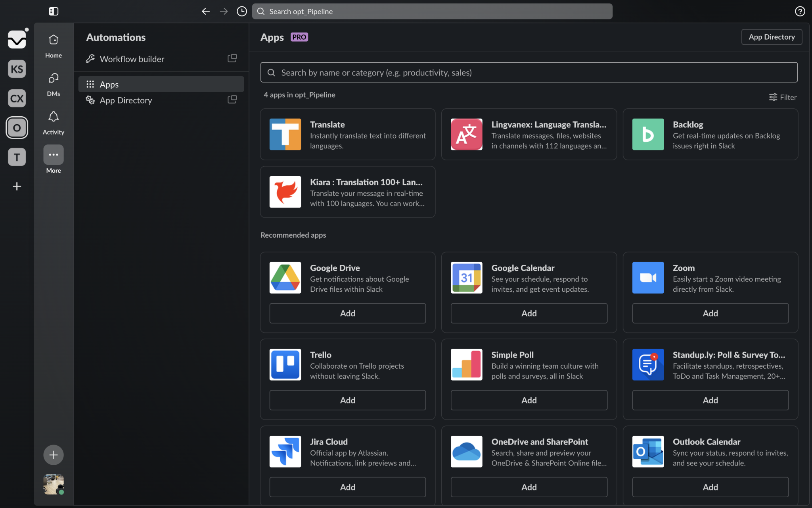
Task: Switch to the CX workspace
Action: (x=17, y=98)
